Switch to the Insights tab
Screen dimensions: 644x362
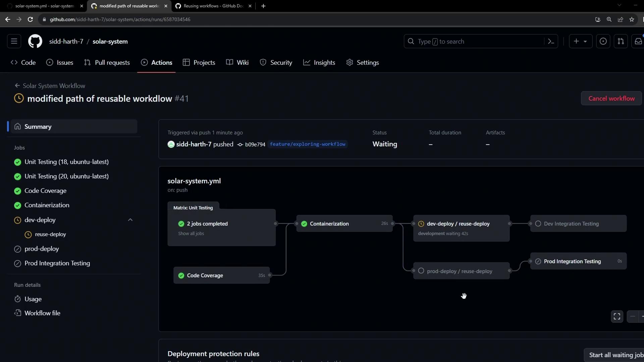319,63
